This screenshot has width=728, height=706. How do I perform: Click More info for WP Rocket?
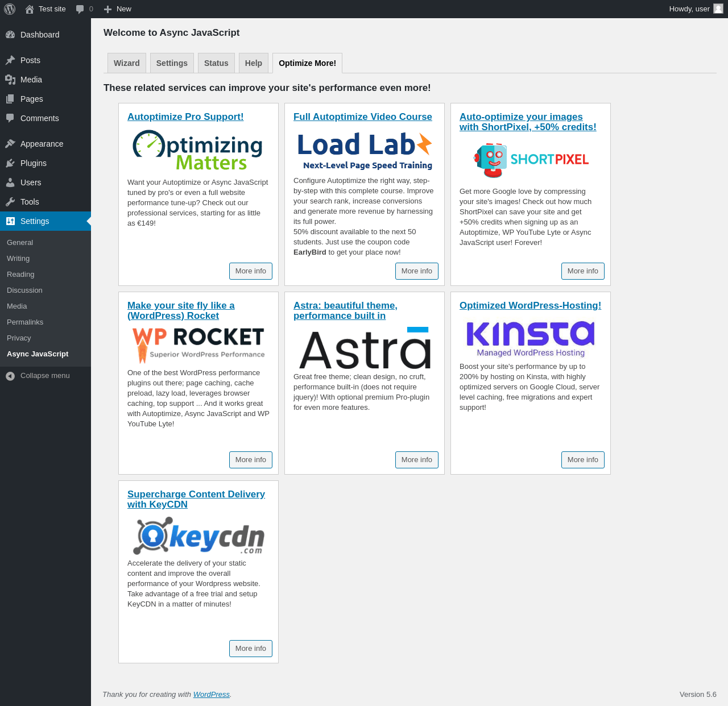(251, 460)
